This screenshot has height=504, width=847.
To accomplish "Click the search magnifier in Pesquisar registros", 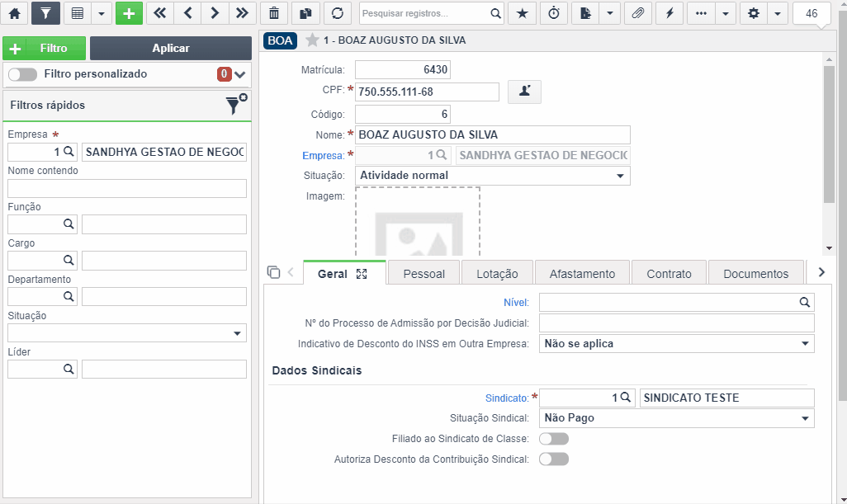I will click(x=495, y=13).
